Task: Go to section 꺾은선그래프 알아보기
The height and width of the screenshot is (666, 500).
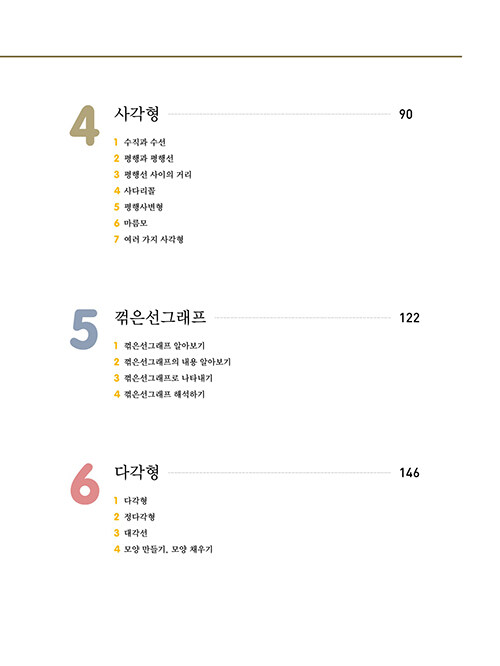Action: click(x=164, y=346)
